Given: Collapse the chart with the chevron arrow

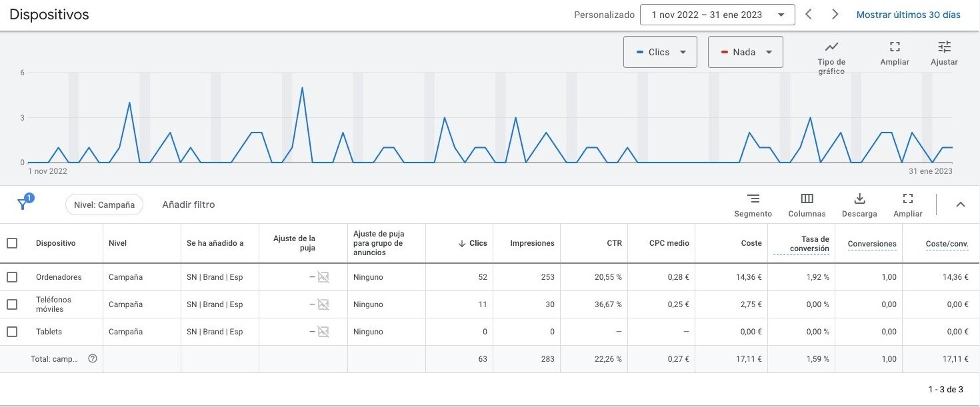Looking at the screenshot, I should pyautogui.click(x=960, y=204).
